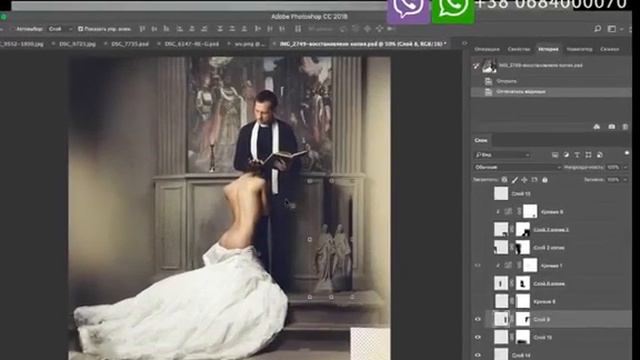
Task: Lock all padlock icon in Layers panel
Action: point(545,180)
